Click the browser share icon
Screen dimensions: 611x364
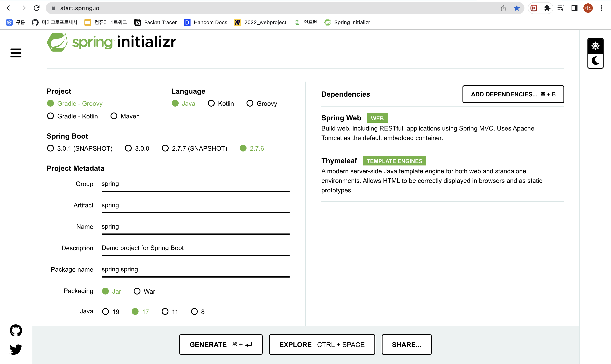click(503, 8)
